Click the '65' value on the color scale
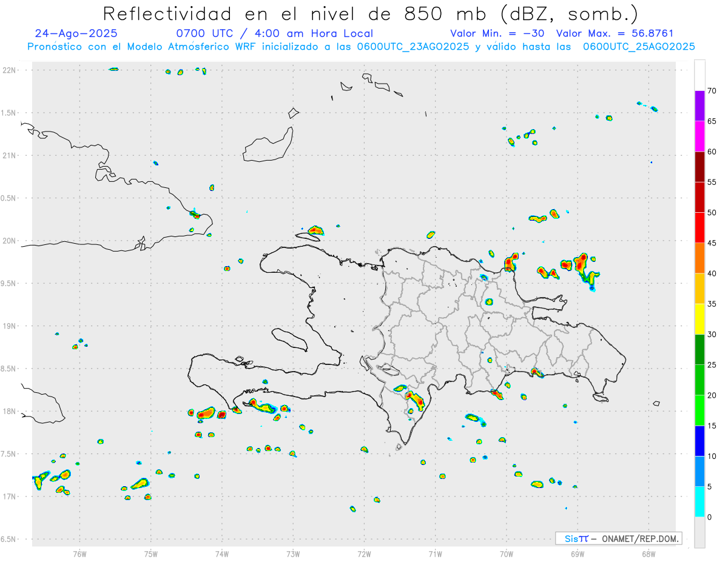This screenshot has height=562, width=728. coord(712,121)
